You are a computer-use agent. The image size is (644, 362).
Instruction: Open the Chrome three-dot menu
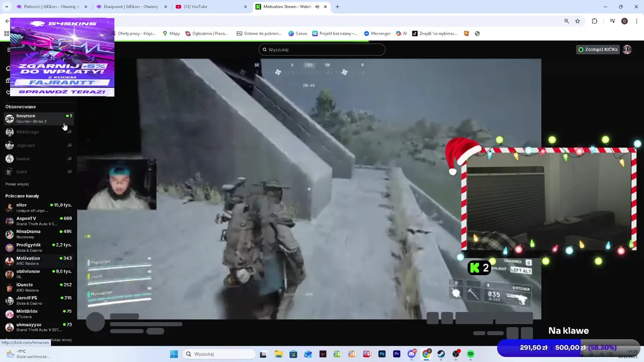pos(636,21)
